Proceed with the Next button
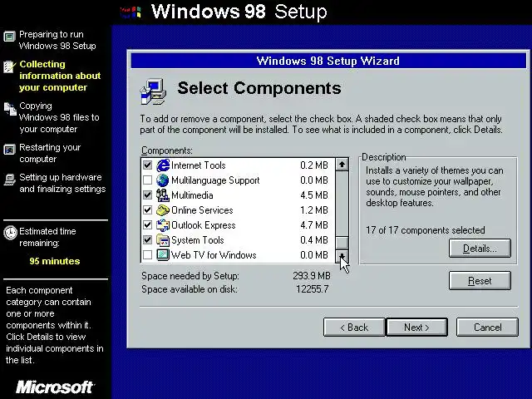Viewport: 532px width, 399px height. tap(417, 327)
